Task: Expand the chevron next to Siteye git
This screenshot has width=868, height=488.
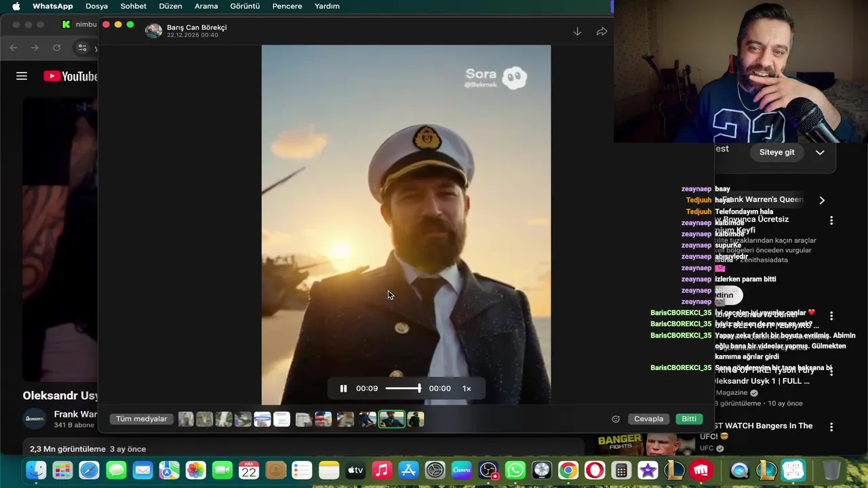Action: point(820,152)
